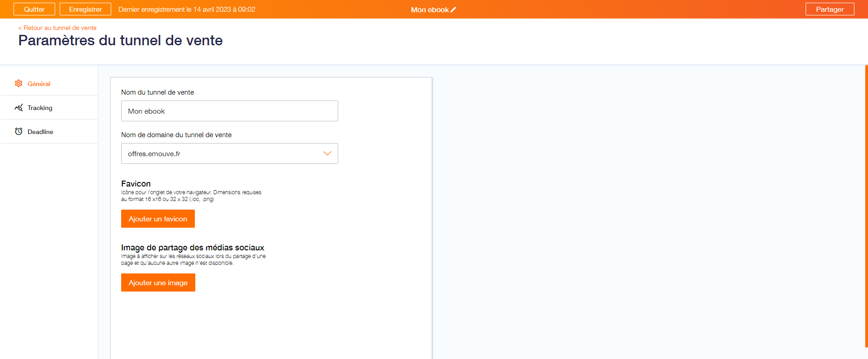Switch to the Tracking tab
Screen dimensions: 868x359
49,108
